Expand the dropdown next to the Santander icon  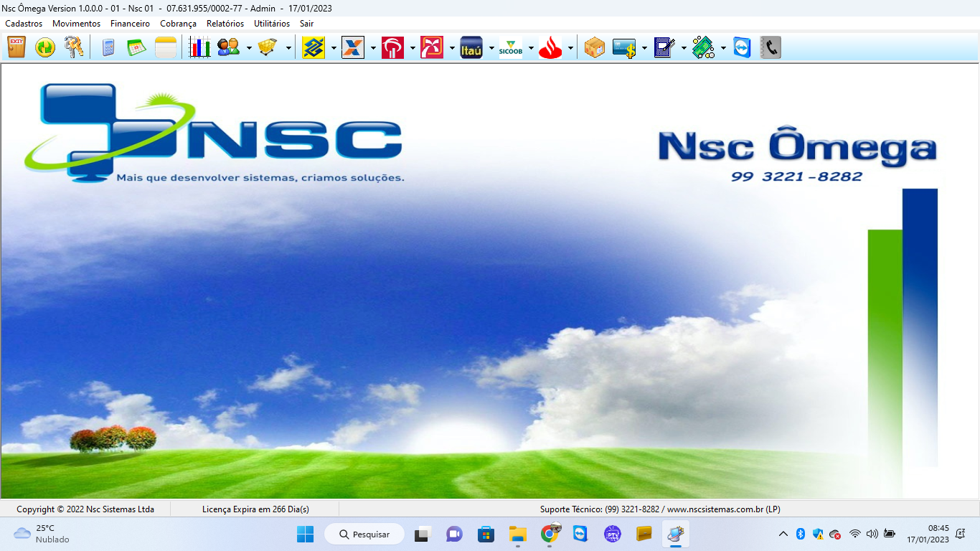click(x=570, y=48)
